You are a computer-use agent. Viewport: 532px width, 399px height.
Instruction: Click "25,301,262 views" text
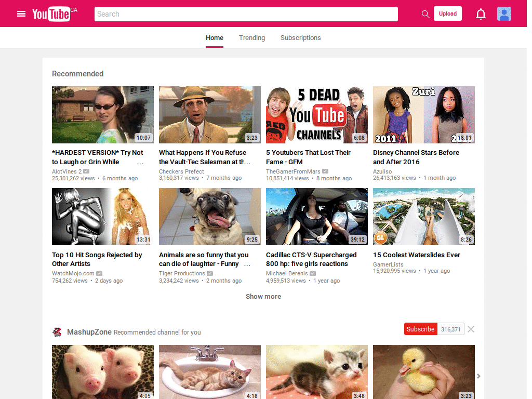click(73, 178)
